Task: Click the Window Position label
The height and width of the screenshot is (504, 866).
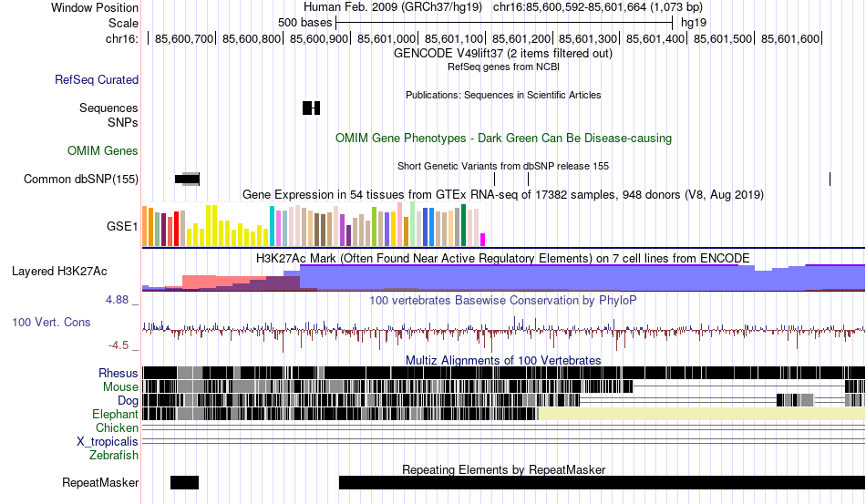Action: coord(95,7)
